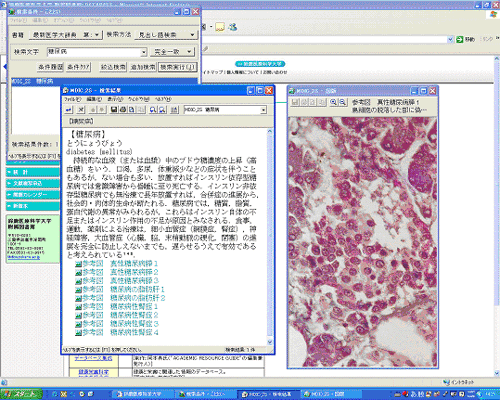Zoom in on the 図版 histology image
This screenshot has height=400, width=500.
tap(333, 102)
